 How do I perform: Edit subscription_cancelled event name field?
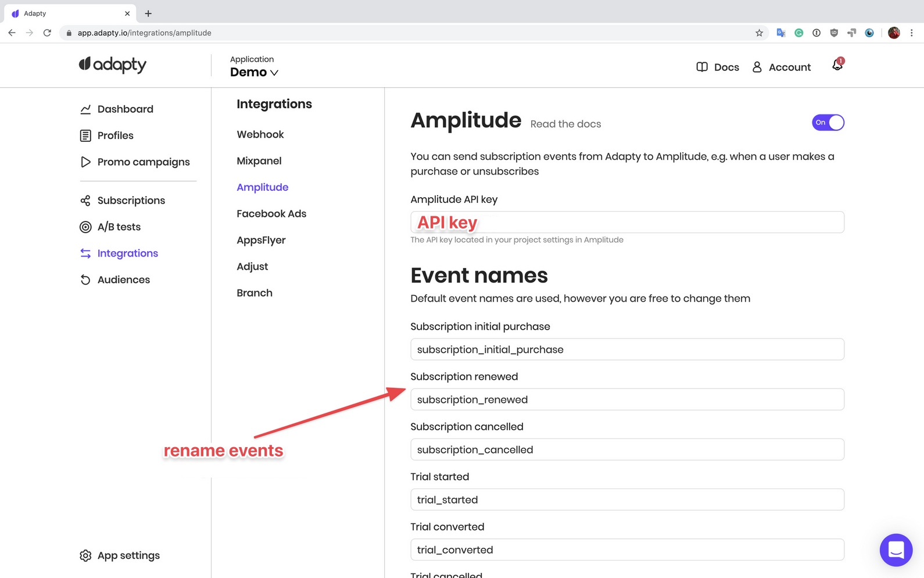tap(627, 449)
